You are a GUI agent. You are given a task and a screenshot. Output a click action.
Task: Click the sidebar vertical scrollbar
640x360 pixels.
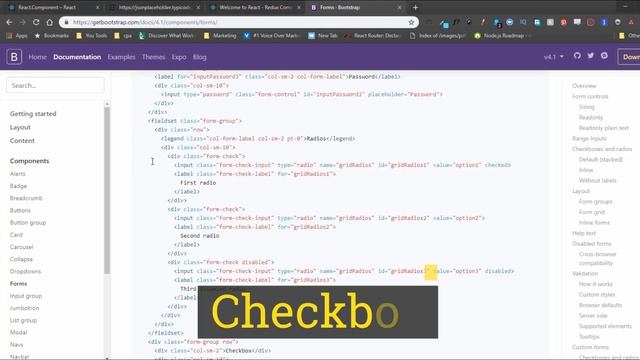click(x=107, y=190)
